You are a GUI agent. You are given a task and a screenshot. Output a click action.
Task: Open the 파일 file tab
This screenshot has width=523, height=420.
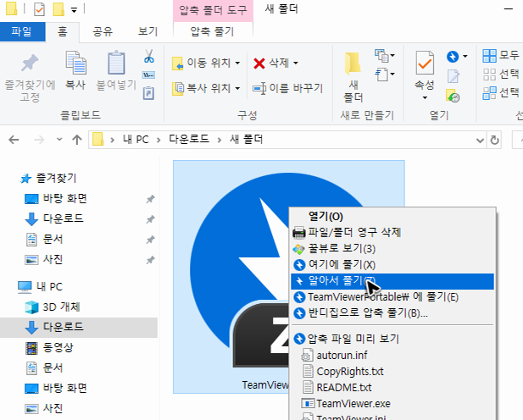(x=22, y=31)
